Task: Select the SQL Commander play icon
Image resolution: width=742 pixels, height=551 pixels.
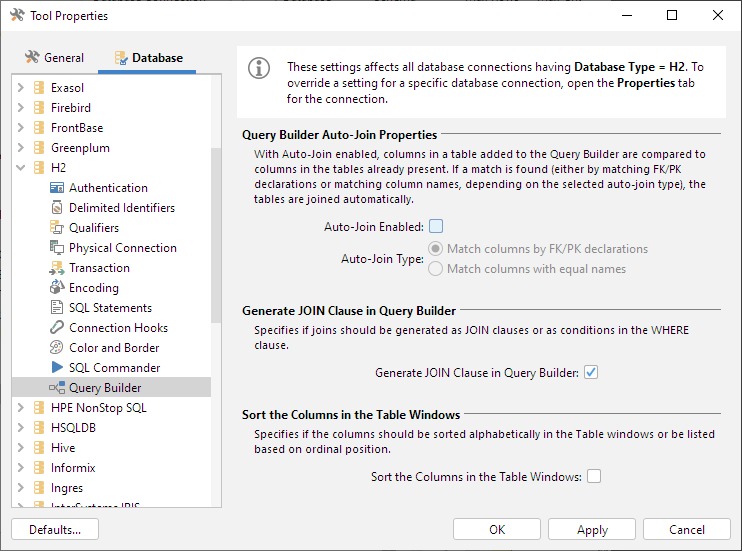Action: point(57,368)
